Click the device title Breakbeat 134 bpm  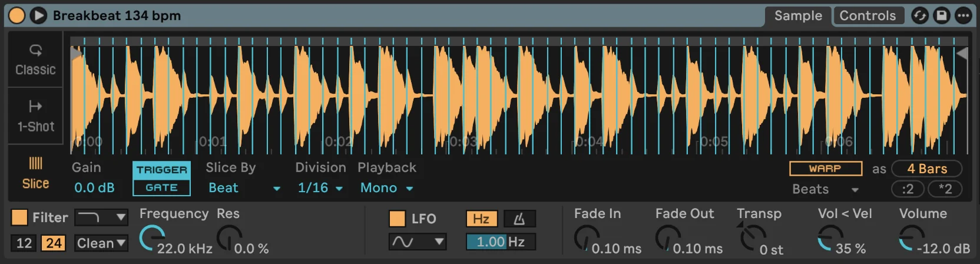point(117,15)
